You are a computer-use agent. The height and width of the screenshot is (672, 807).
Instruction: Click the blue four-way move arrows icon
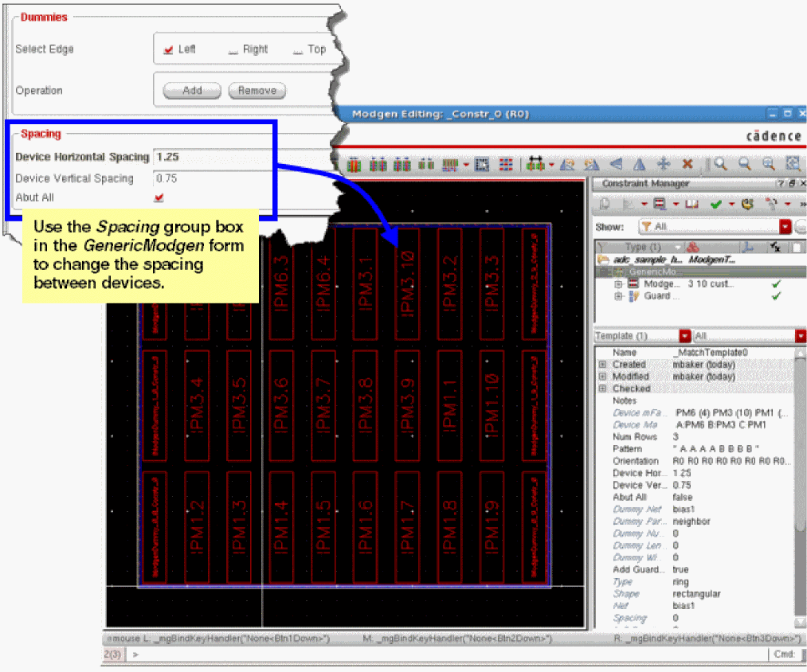click(664, 164)
